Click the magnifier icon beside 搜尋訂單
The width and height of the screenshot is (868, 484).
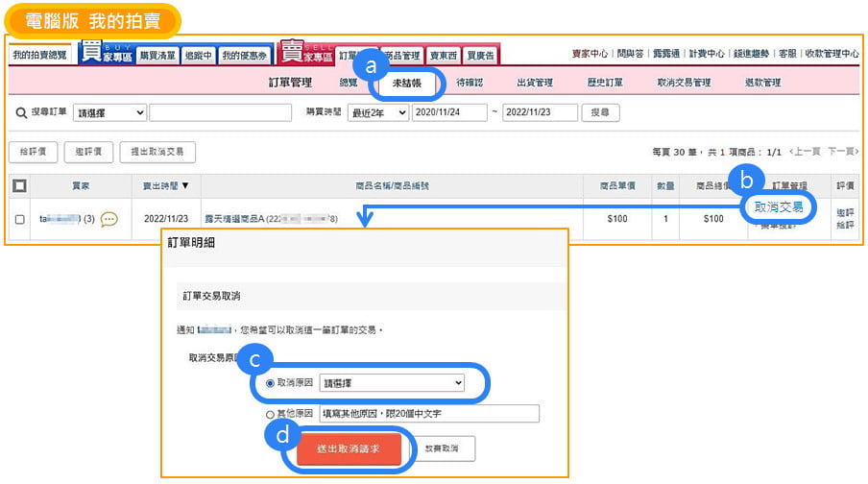click(x=21, y=113)
